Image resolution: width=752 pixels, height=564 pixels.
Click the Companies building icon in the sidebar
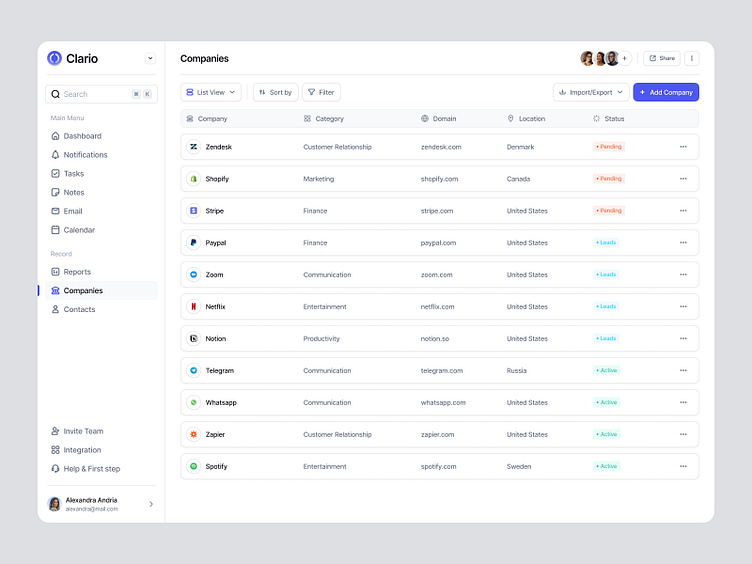[x=55, y=291]
